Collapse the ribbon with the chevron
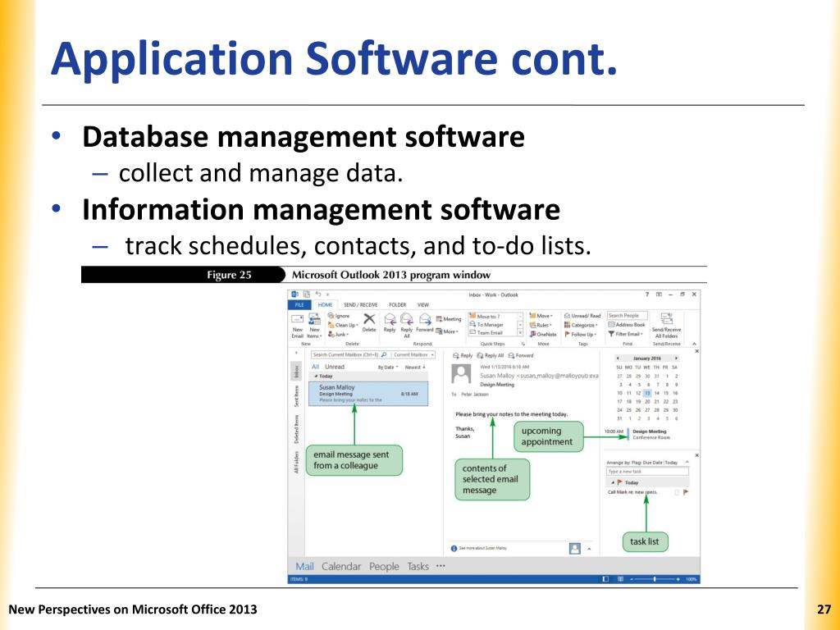 point(694,344)
